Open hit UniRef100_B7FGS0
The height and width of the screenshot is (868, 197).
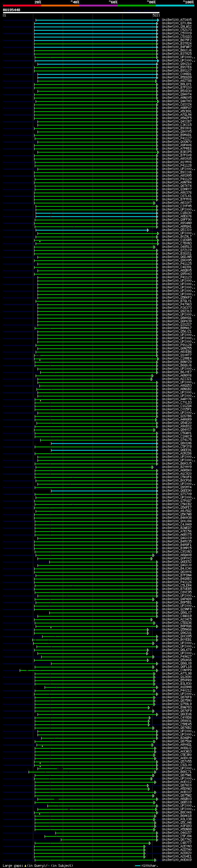coord(177,88)
